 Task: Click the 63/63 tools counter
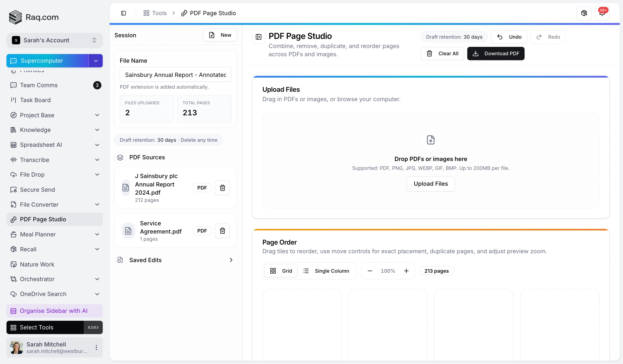(x=93, y=327)
